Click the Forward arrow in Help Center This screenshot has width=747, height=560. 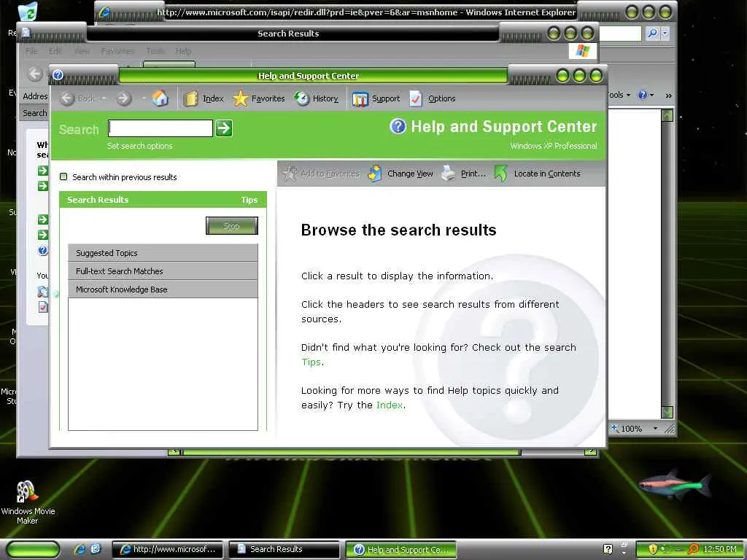tap(123, 98)
